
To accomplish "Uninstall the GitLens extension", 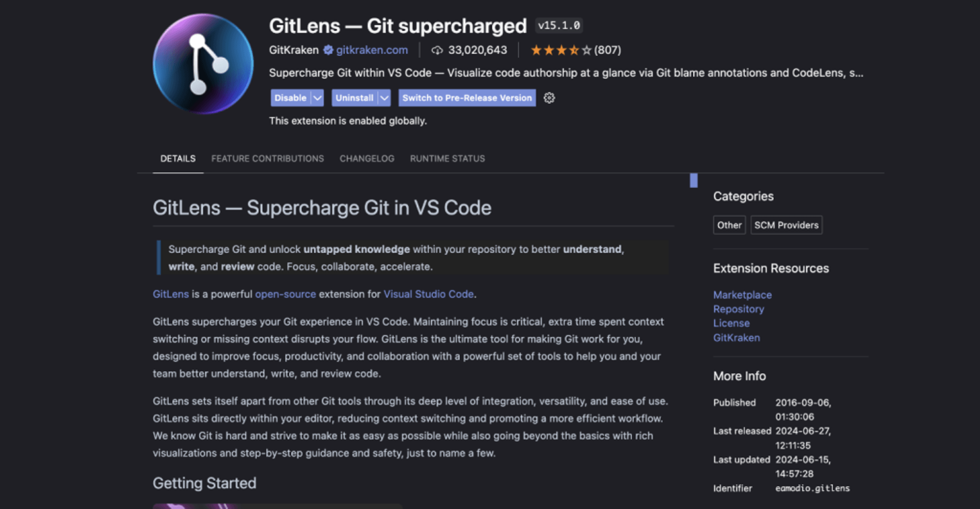I will click(x=354, y=98).
